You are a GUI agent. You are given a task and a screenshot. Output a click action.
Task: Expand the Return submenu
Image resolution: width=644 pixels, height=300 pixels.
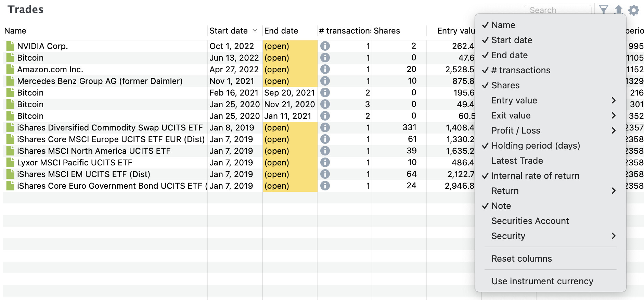tap(550, 191)
